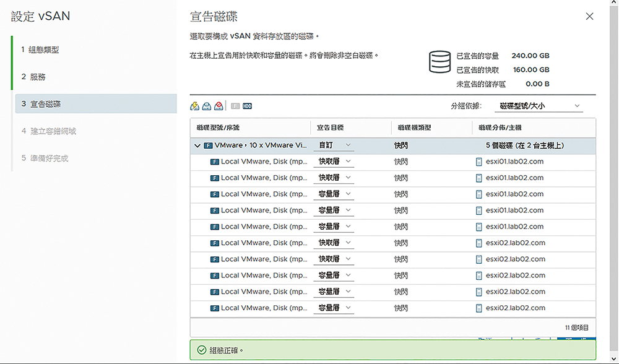Click host icon in first esxi01.lab02.com row

pos(479,162)
